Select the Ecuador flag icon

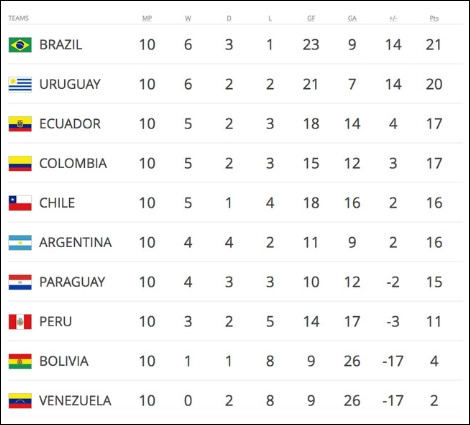pyautogui.click(x=20, y=124)
